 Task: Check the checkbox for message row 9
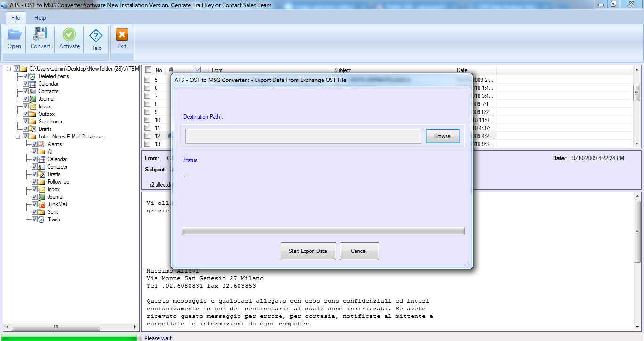[148, 112]
